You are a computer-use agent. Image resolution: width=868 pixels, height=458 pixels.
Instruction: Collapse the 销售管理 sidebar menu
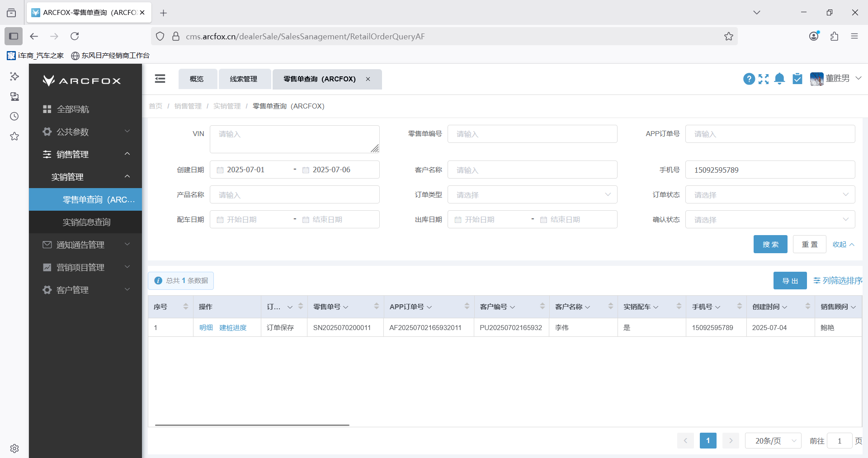click(85, 154)
